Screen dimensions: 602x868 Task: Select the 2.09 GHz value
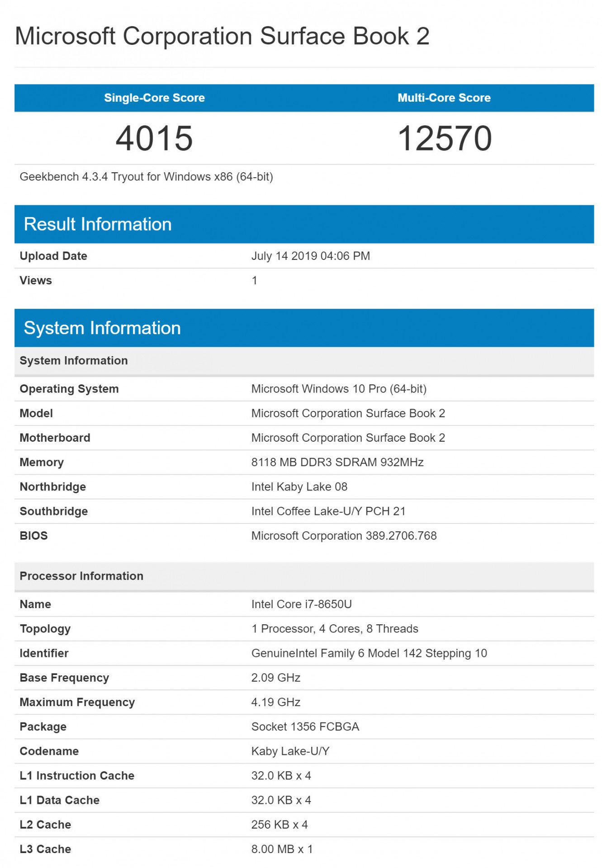click(x=276, y=678)
